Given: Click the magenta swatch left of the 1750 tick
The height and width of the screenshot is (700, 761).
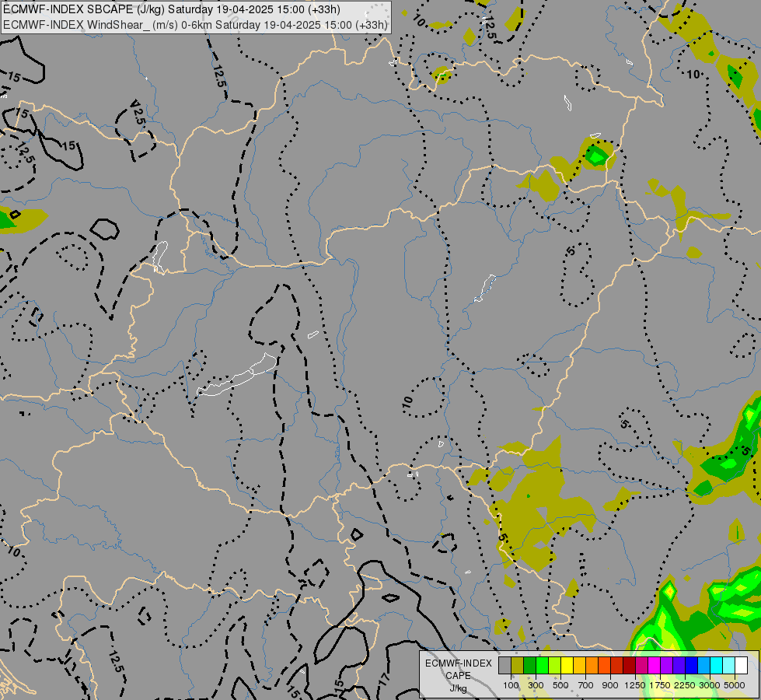Looking at the screenshot, I should (x=655, y=666).
